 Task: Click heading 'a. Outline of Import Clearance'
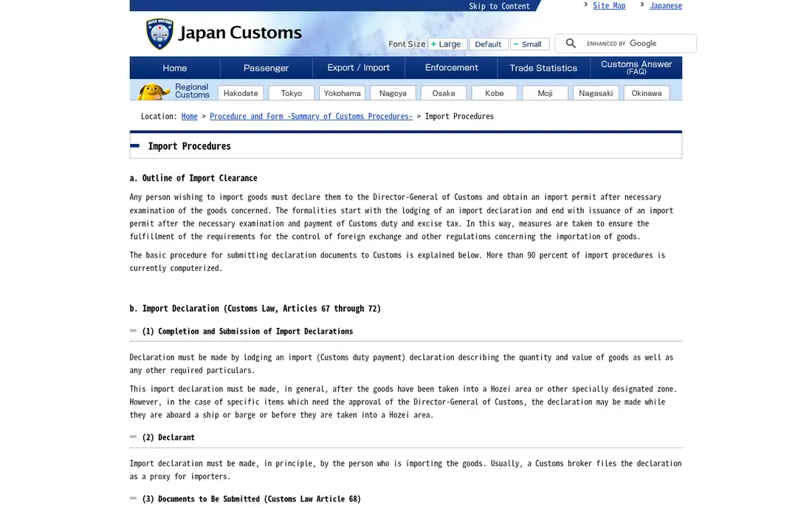193,178
